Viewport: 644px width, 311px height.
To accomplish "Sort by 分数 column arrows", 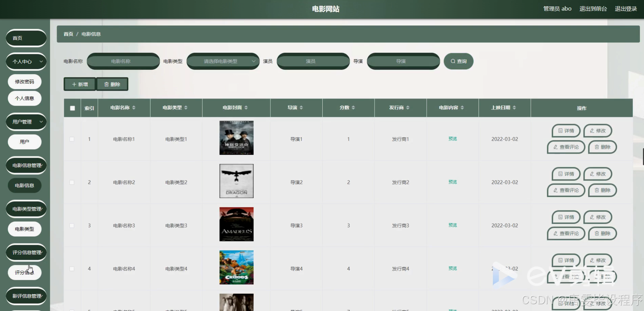I will (x=353, y=108).
